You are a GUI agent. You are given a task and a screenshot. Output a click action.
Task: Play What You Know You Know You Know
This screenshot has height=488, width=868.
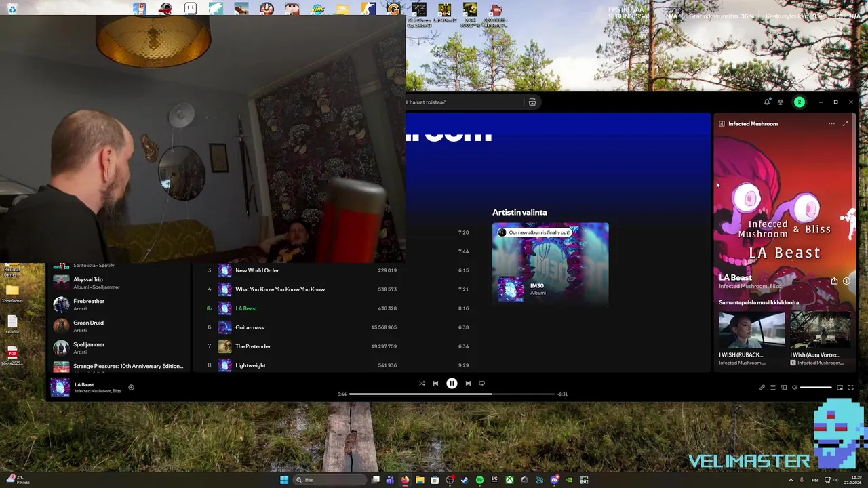280,289
